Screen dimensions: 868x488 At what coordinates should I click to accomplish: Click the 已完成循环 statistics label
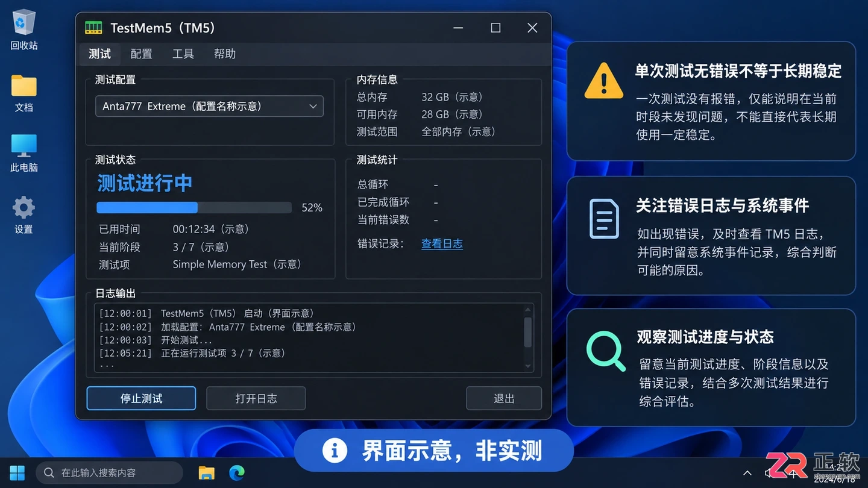[x=383, y=202]
